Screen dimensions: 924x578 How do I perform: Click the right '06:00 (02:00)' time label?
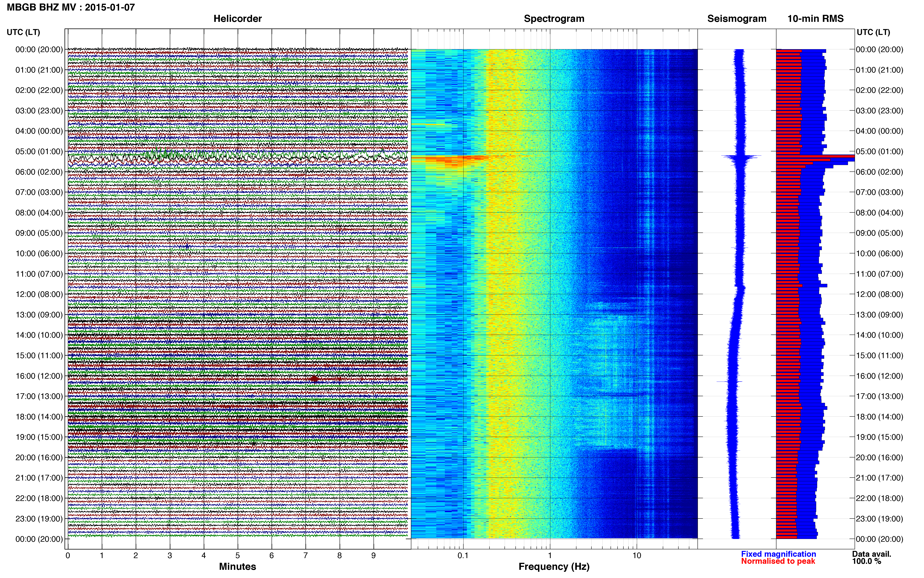tap(879, 172)
